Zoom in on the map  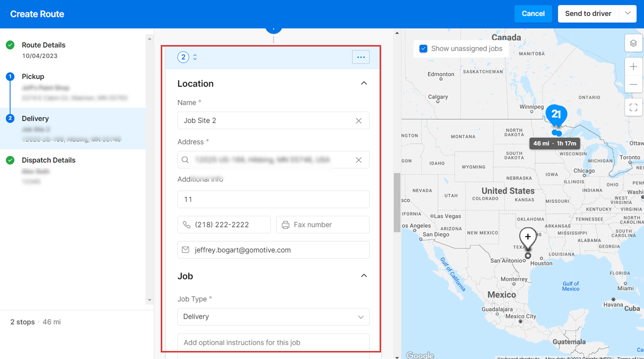pyautogui.click(x=633, y=66)
